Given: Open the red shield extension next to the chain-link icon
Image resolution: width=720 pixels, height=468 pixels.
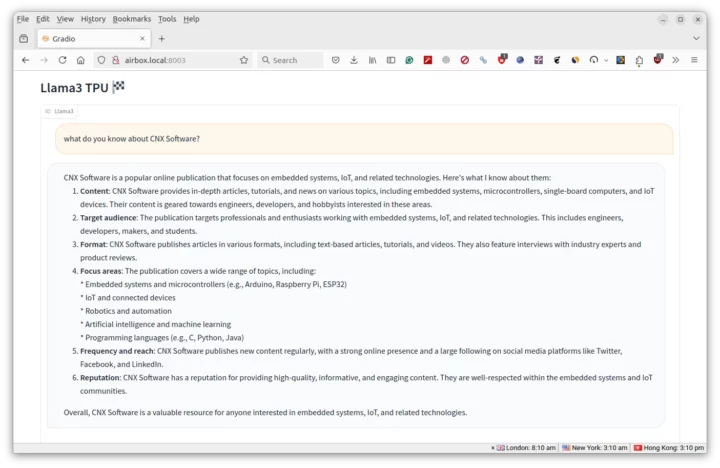Looking at the screenshot, I should [x=502, y=59].
